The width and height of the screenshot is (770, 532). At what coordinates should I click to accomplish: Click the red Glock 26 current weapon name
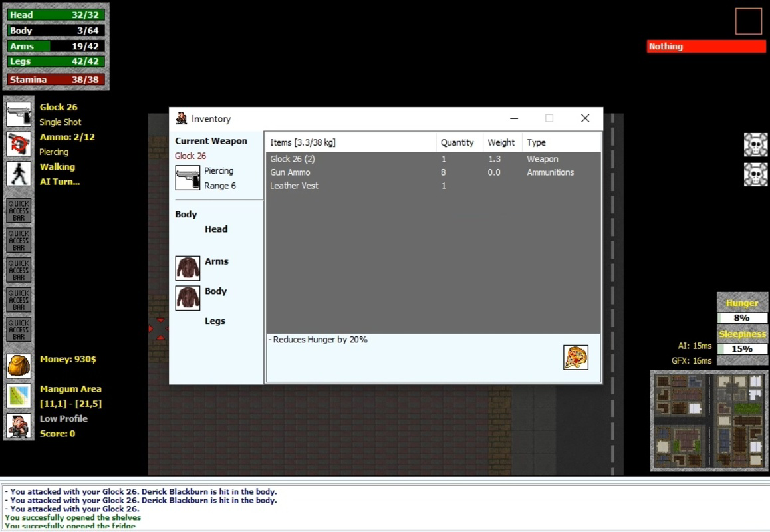click(x=191, y=156)
